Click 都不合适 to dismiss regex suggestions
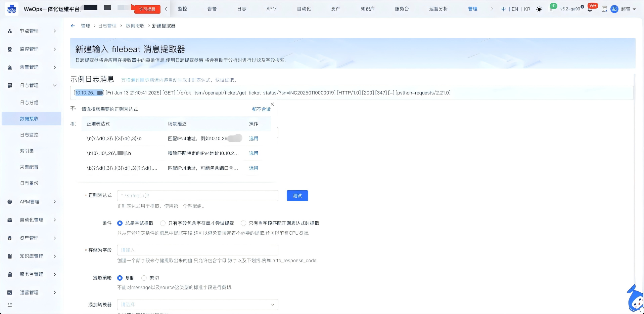This screenshot has width=644, height=314. tap(262, 109)
